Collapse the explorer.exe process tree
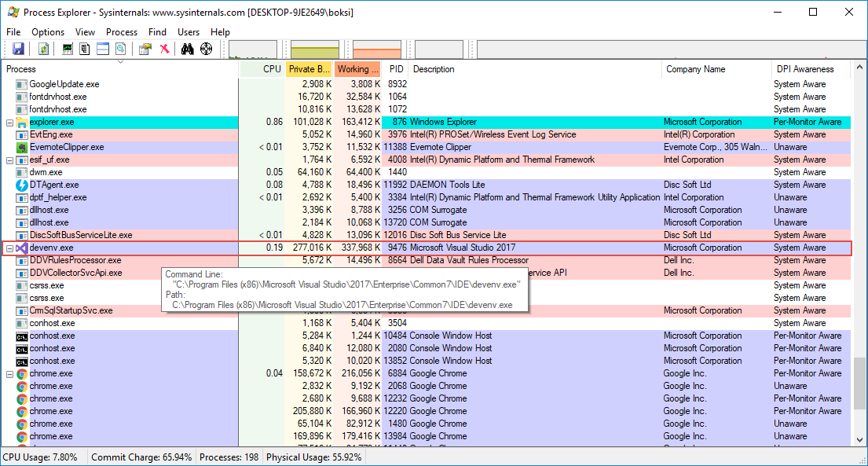The height and width of the screenshot is (466, 868). coord(9,123)
